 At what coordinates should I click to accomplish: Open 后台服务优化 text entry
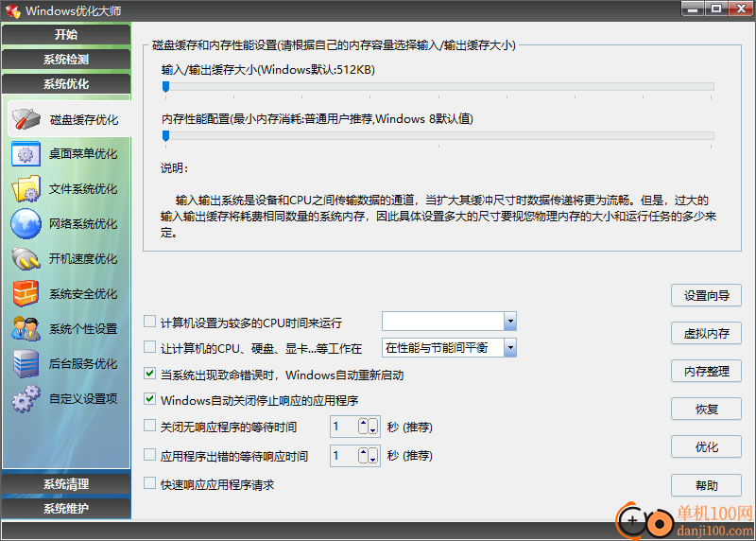(x=83, y=364)
